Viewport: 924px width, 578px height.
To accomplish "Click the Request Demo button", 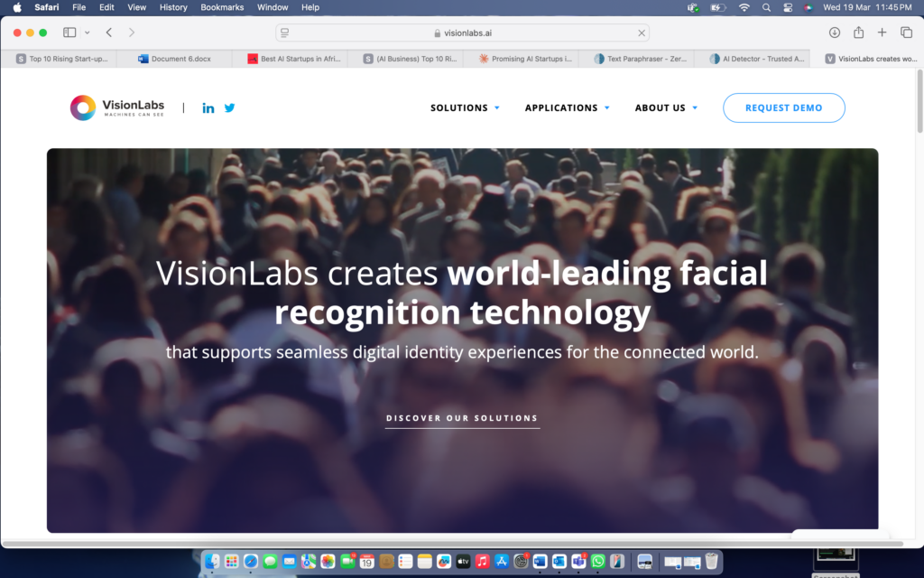I will coord(784,108).
